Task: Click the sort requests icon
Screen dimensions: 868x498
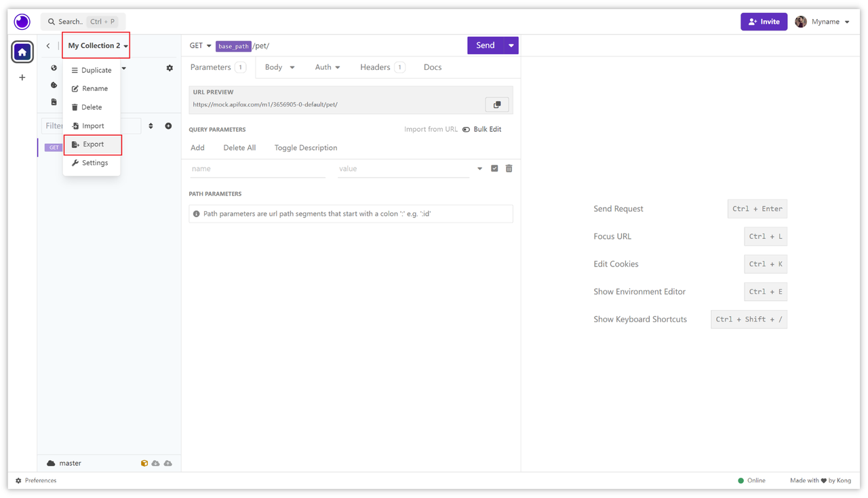Action: [151, 126]
